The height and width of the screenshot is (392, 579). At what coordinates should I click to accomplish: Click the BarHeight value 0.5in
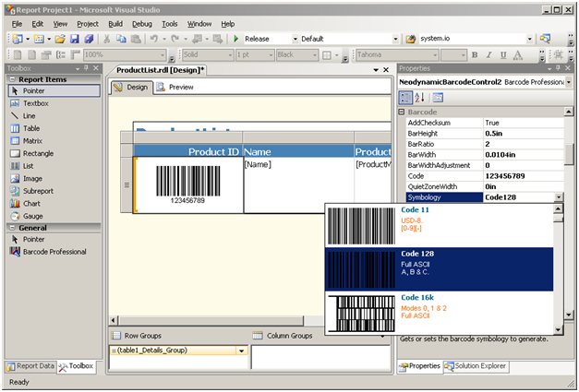tap(524, 134)
